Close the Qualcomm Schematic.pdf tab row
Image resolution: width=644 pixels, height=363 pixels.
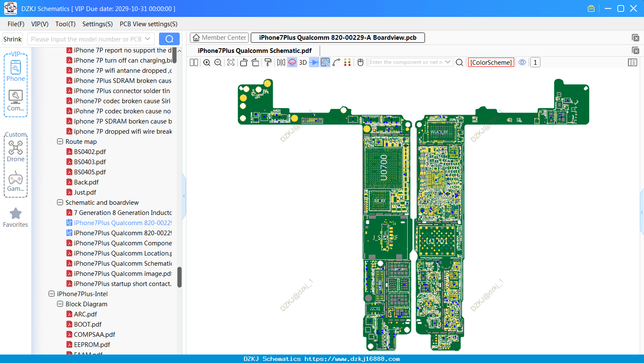pos(635,50)
